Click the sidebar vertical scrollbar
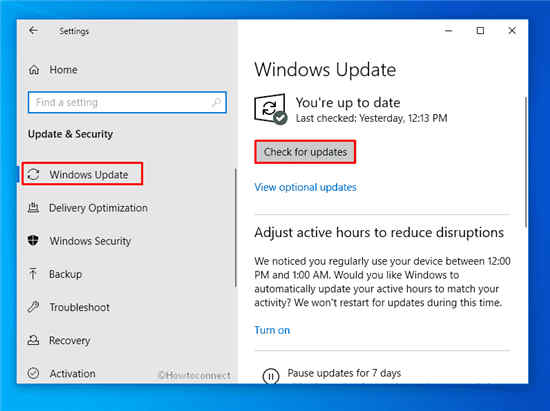550x411 pixels. coord(236,228)
